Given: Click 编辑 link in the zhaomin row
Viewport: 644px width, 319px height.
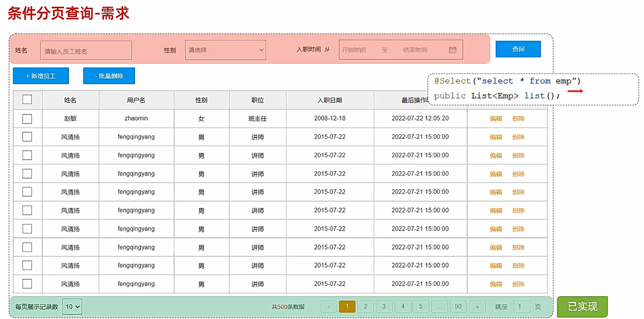Looking at the screenshot, I should pyautogui.click(x=496, y=119).
